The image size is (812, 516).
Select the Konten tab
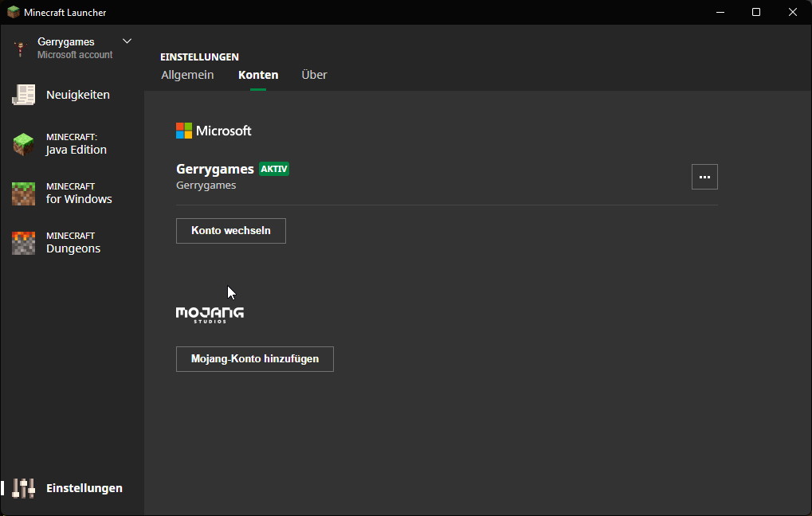[x=258, y=75]
